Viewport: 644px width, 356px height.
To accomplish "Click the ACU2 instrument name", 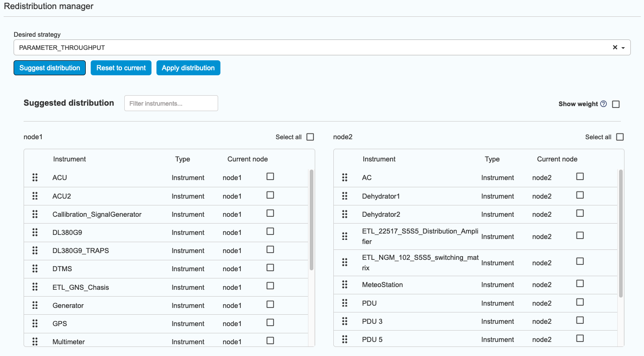I will [x=62, y=196].
